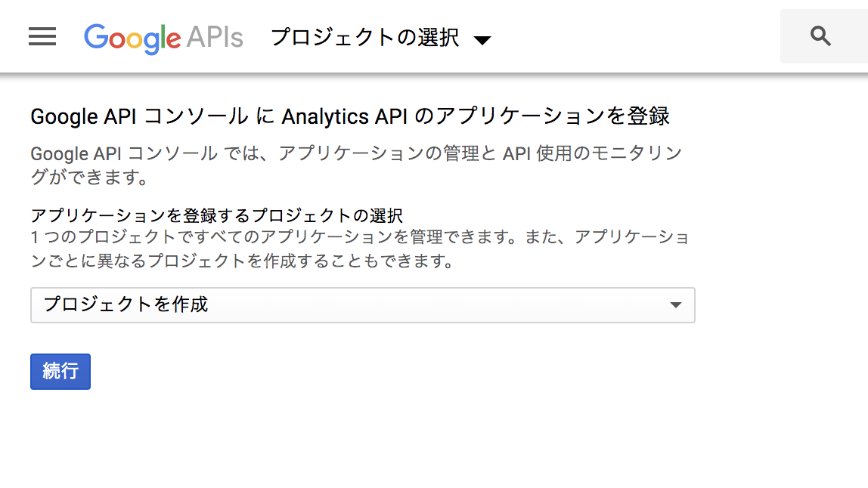868x488 pixels.
Task: Click the description Google API コンソール では
Action: point(357,165)
